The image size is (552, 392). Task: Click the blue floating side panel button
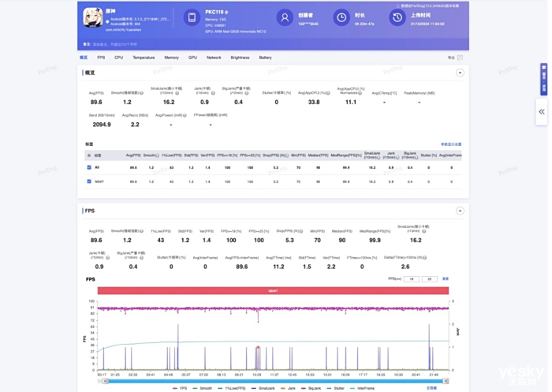click(543, 79)
